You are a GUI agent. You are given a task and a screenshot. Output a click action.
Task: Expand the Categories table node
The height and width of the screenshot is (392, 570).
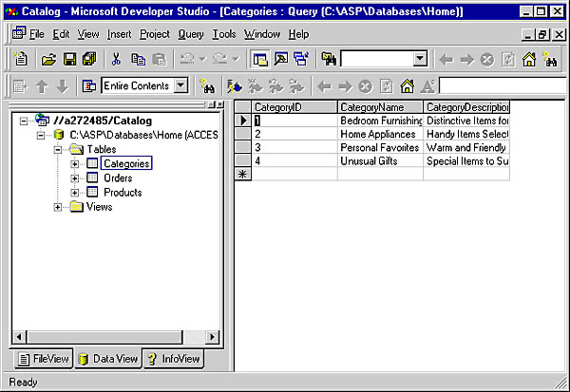click(75, 164)
